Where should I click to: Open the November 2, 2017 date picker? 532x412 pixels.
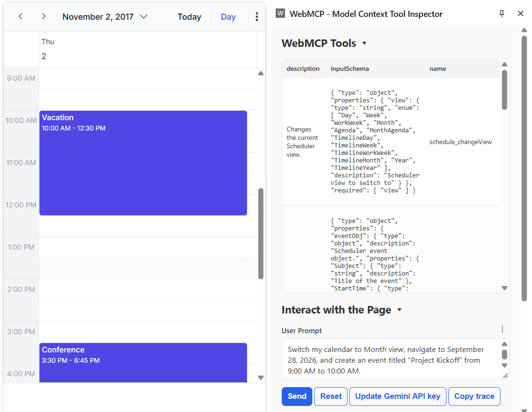[105, 16]
